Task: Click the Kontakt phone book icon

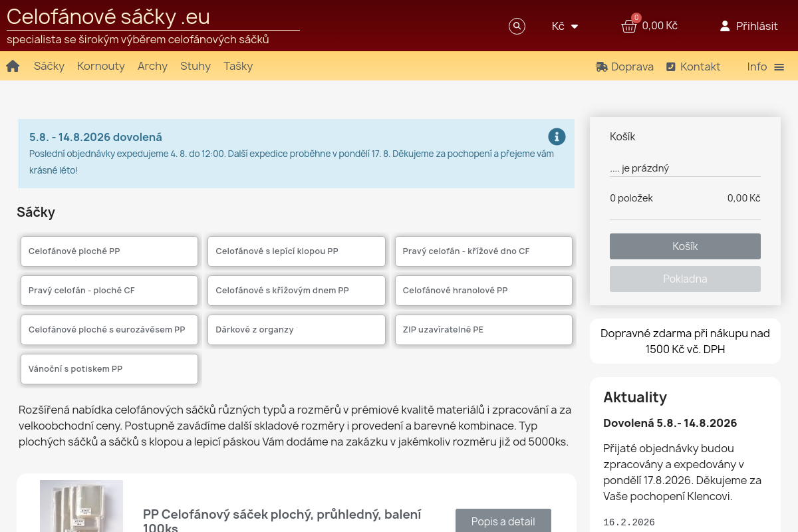Action: (671, 66)
